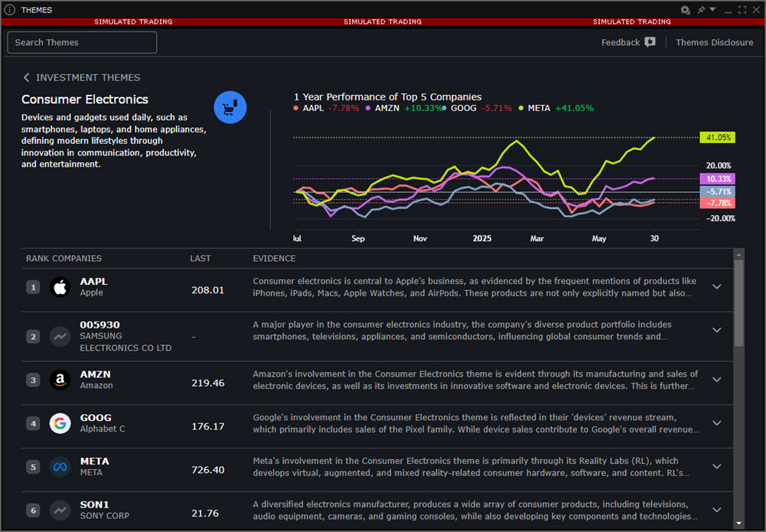Select the SON1 ticker symbol
Screen dimensions: 766x532
94,504
